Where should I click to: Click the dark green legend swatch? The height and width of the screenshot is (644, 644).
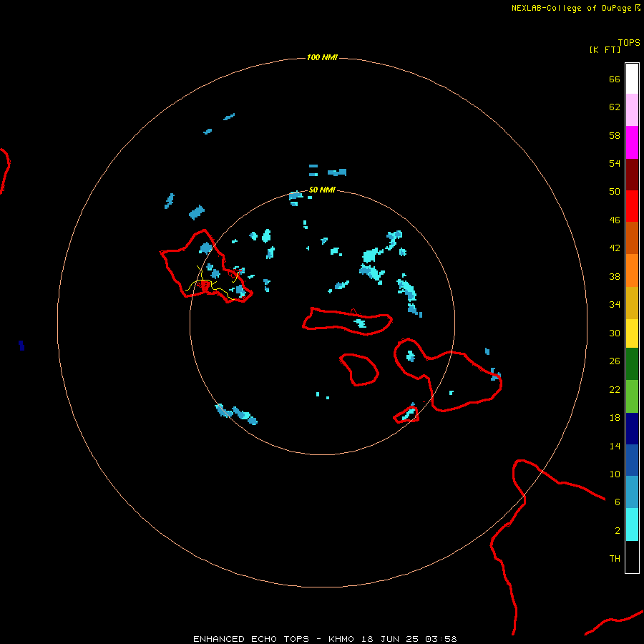point(632,364)
